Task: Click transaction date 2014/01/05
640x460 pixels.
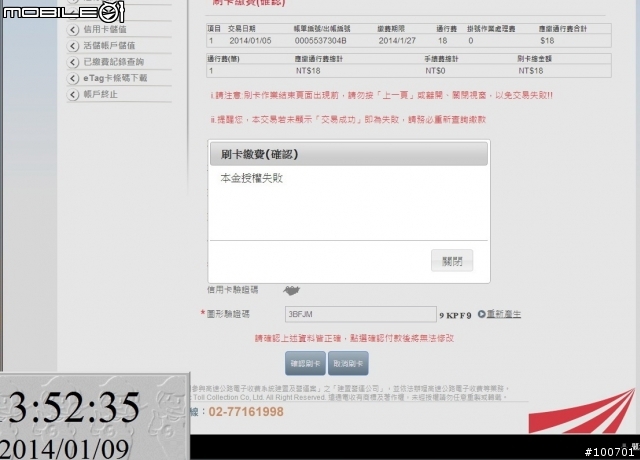Action: 250,41
